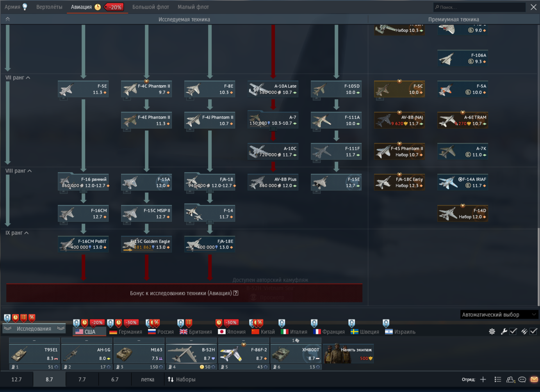Open the 12.7 preset tab
Image resolution: width=540 pixels, height=392 pixels.
16,379
